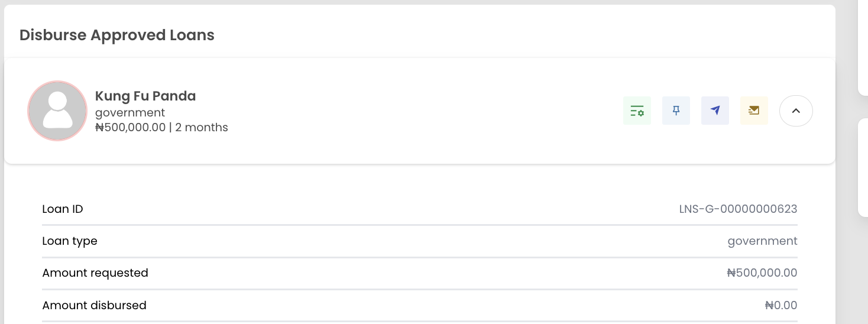This screenshot has height=324, width=868.
Task: Click the blue pin icon
Action: click(x=676, y=111)
